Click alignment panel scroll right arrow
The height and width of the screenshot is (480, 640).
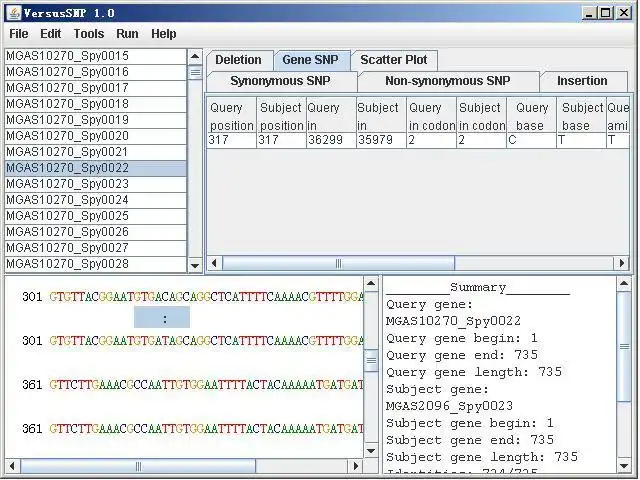356,466
